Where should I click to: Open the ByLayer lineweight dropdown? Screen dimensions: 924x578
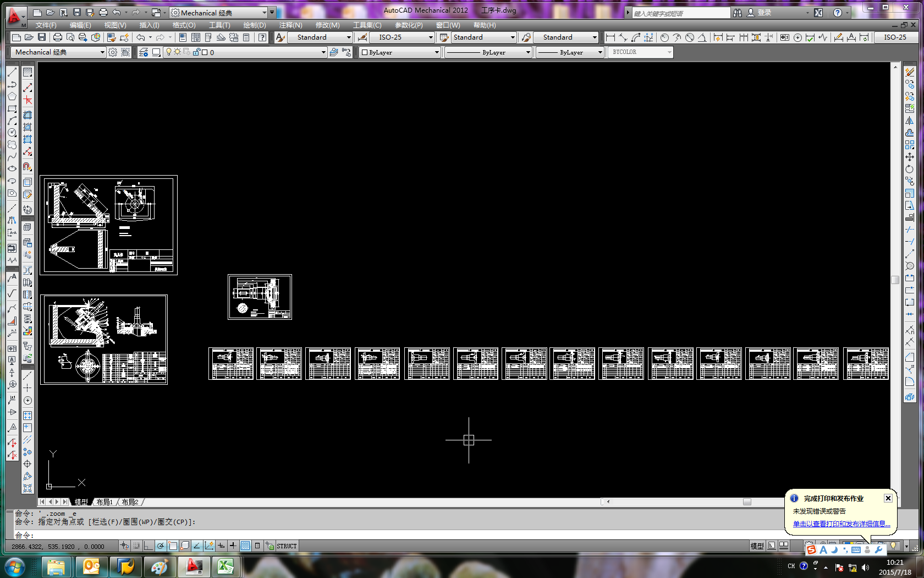pos(600,52)
